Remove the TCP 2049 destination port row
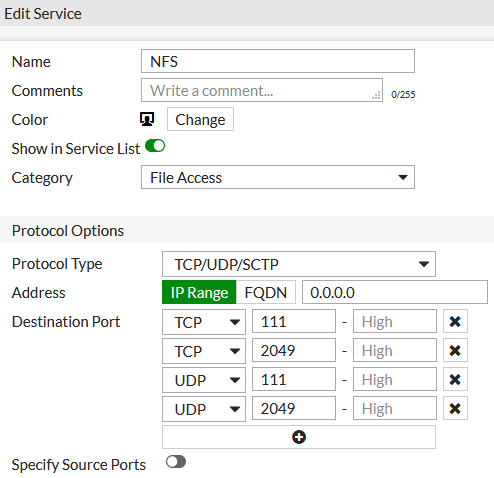The width and height of the screenshot is (494, 478). 455,350
